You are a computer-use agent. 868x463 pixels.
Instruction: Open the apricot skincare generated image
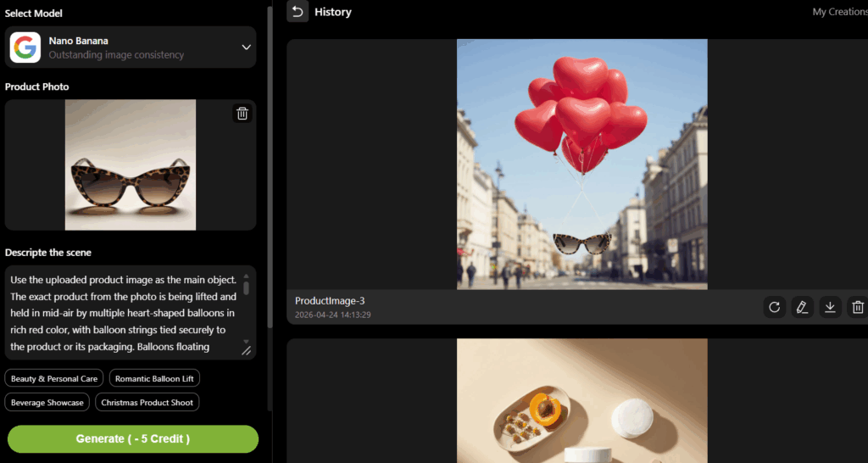click(x=581, y=401)
